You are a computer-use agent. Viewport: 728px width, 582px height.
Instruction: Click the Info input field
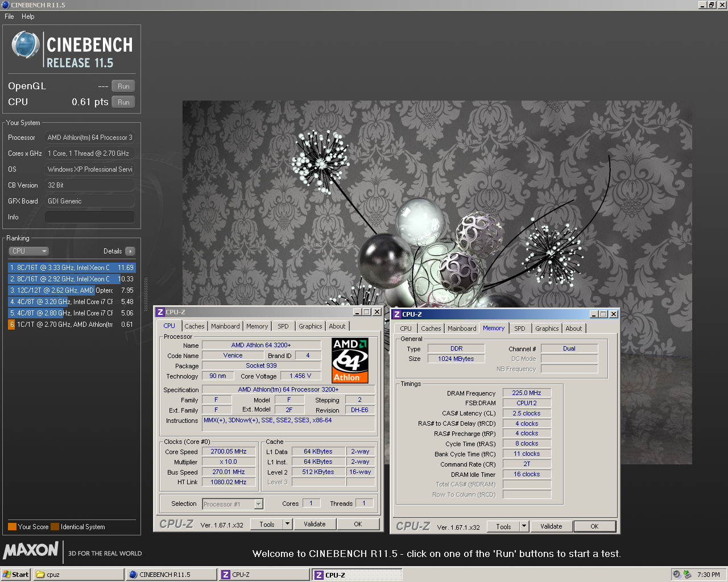tap(90, 217)
